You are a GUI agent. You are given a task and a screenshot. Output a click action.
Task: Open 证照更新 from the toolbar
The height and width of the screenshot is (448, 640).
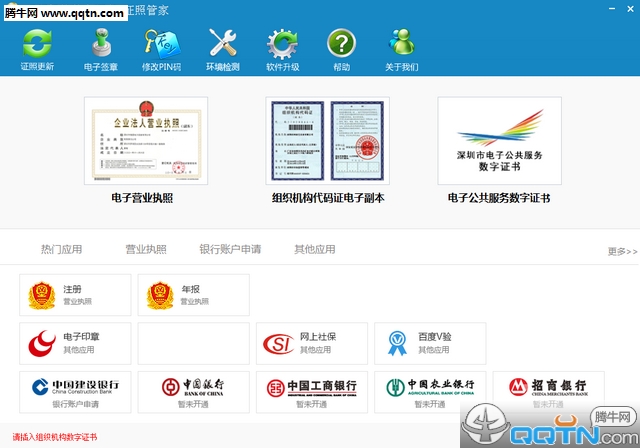point(37,49)
